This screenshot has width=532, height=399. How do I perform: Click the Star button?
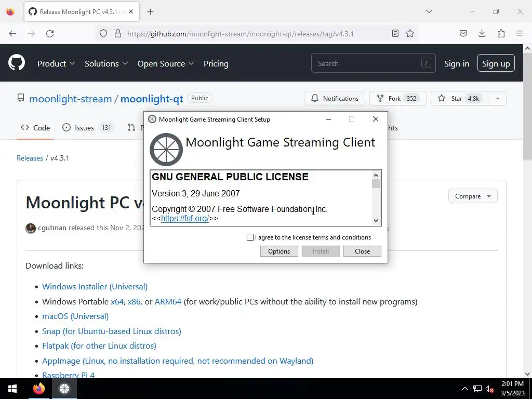[x=460, y=98]
